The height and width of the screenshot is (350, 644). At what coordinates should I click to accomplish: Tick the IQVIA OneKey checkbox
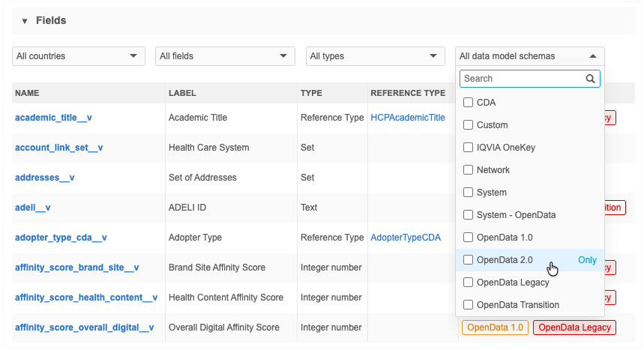[469, 148]
